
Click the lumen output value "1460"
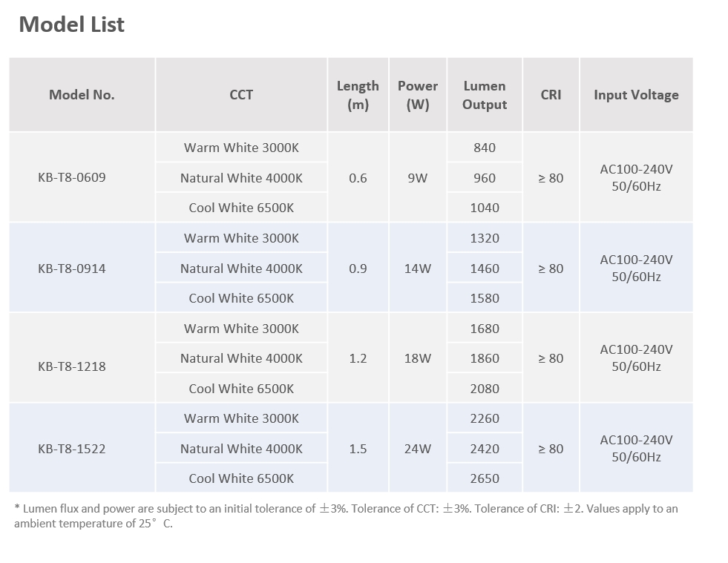coord(485,269)
